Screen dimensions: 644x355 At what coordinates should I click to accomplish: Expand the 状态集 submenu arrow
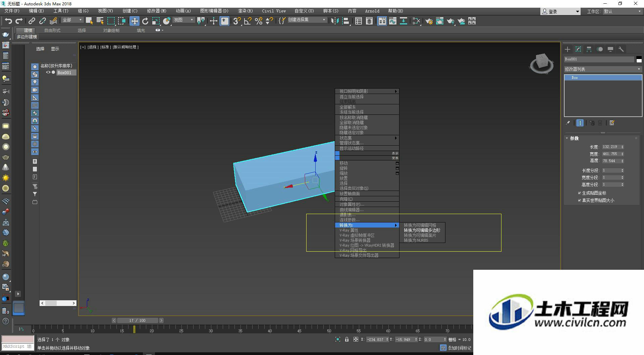pos(396,138)
